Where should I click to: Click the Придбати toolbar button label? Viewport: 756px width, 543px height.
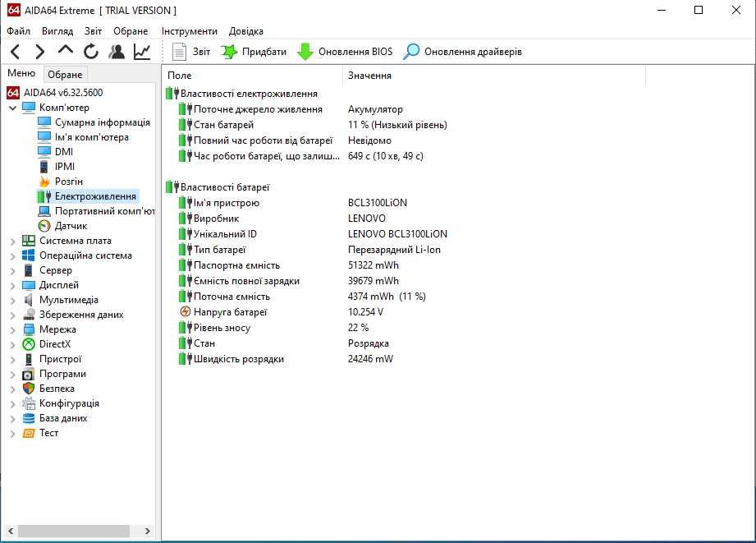[264, 52]
